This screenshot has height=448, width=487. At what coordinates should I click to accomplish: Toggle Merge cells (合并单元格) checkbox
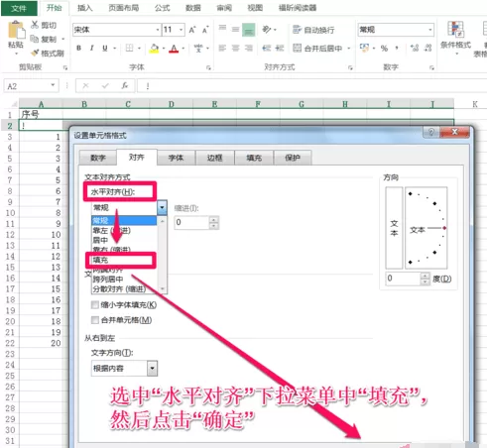[x=95, y=320]
